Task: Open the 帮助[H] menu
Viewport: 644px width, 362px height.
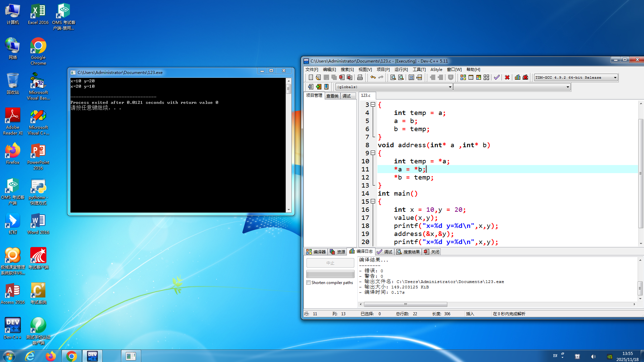Action: coord(473,70)
